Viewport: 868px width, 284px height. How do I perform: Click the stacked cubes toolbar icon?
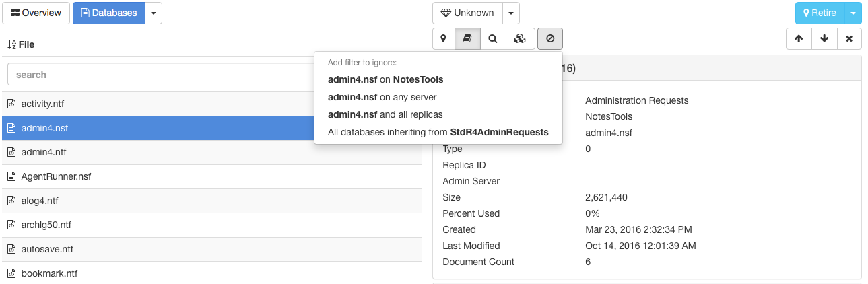tap(520, 39)
